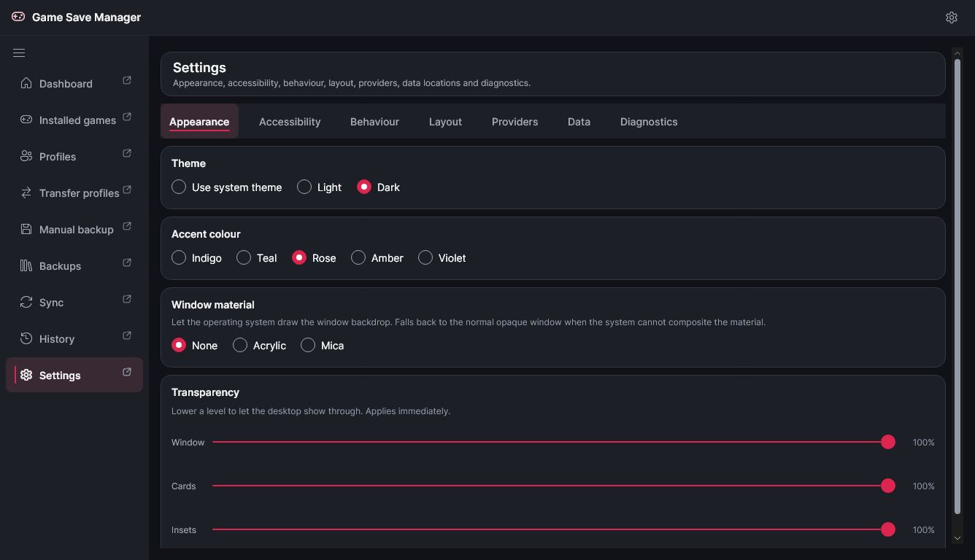Click the Installed games controller icon
The width and height of the screenshot is (975, 560).
click(26, 120)
